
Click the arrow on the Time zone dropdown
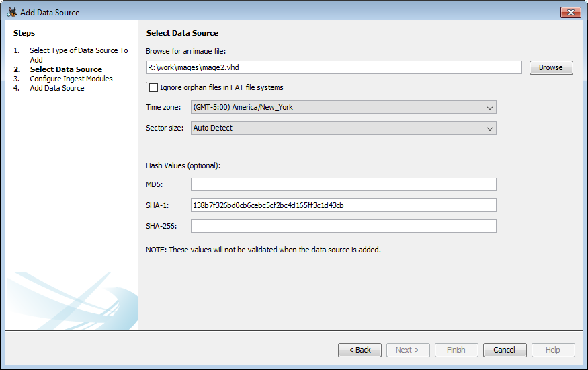[x=489, y=107]
